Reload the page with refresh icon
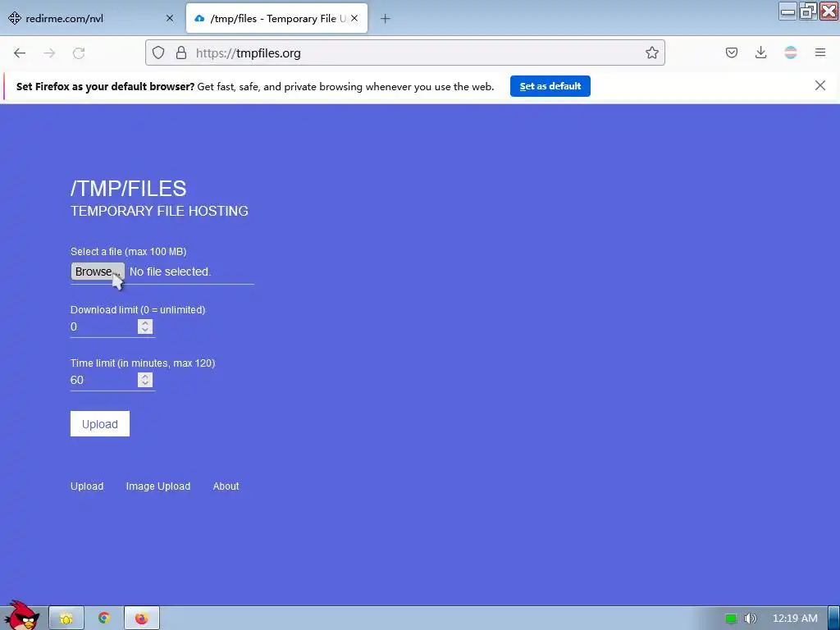Viewport: 840px width, 630px height. click(79, 53)
